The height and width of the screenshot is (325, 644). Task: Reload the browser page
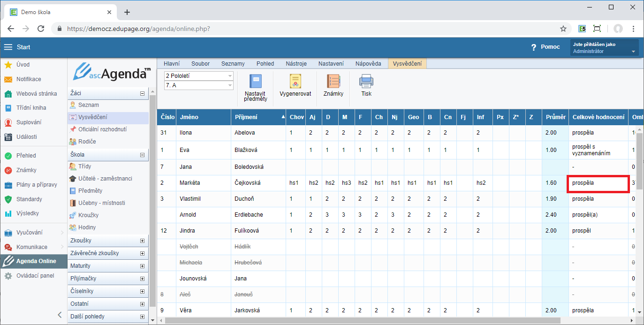41,29
